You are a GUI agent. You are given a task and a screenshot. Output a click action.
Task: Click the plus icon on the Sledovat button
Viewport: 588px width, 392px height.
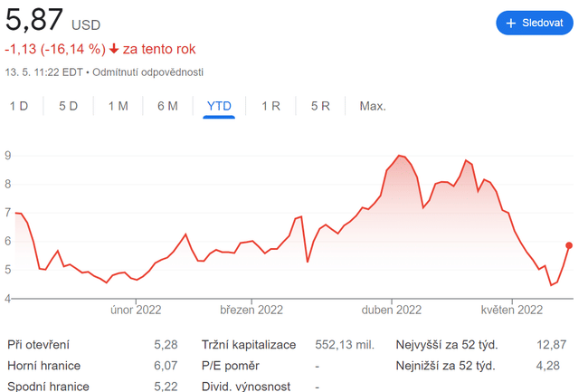[511, 23]
